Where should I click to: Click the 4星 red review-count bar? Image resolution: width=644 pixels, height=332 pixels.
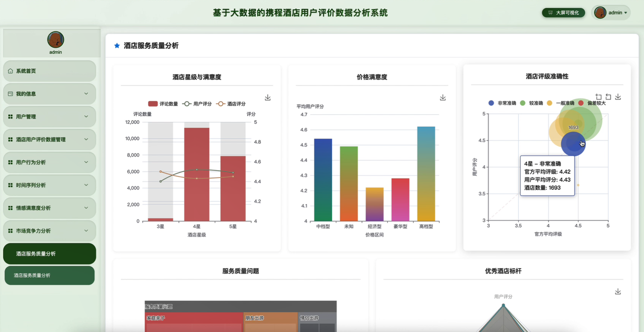pos(197,175)
